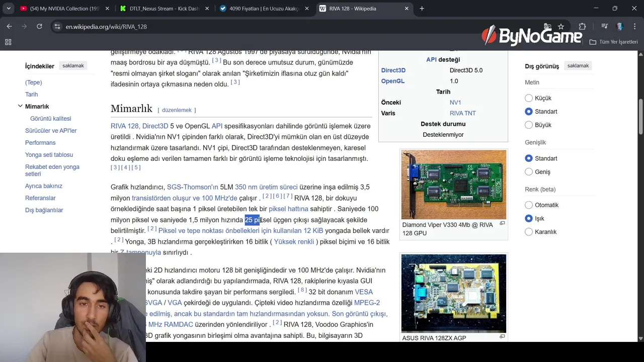Open the RIVA TNT successor link
Image resolution: width=644 pixels, height=362 pixels.
click(462, 113)
